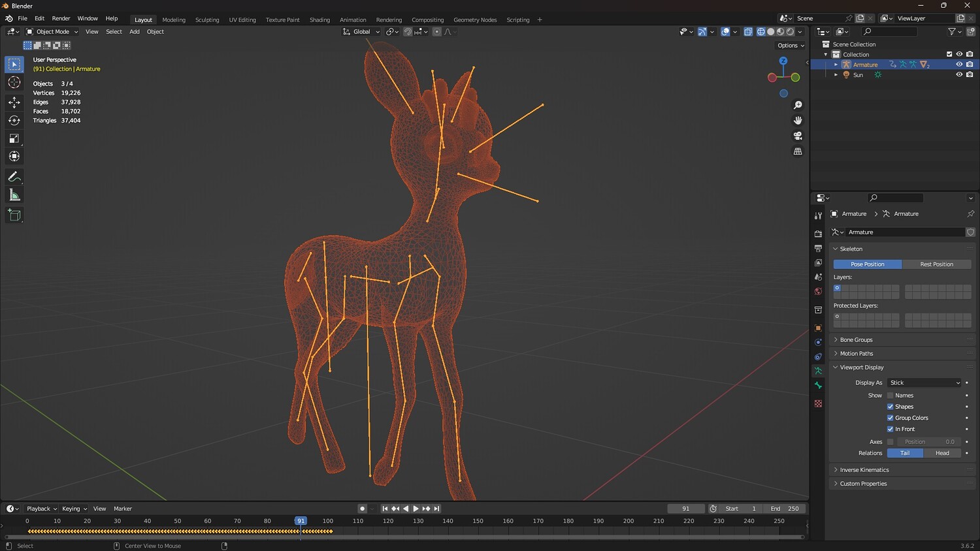
Task: Choose the Scale tool
Action: click(x=14, y=138)
